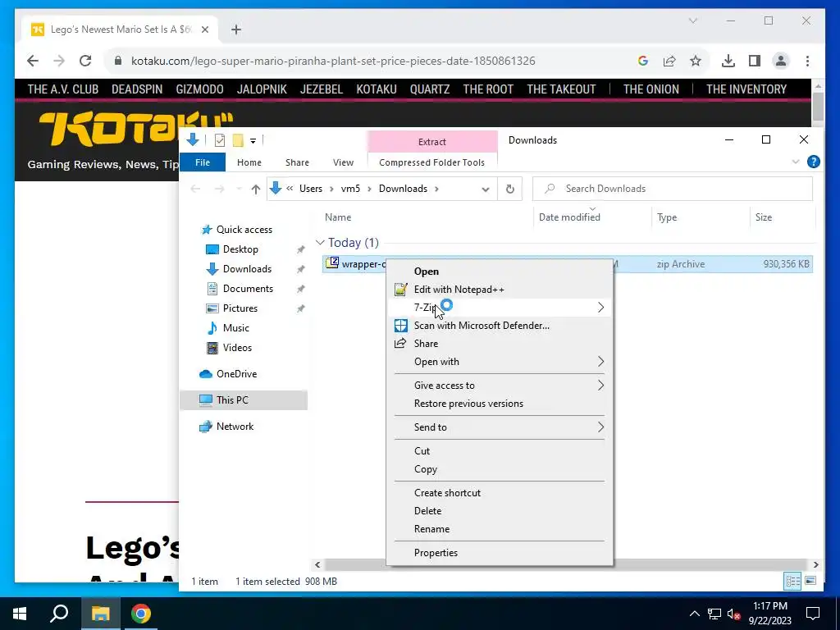Click the taskbar search icon
The image size is (840, 630).
click(59, 614)
